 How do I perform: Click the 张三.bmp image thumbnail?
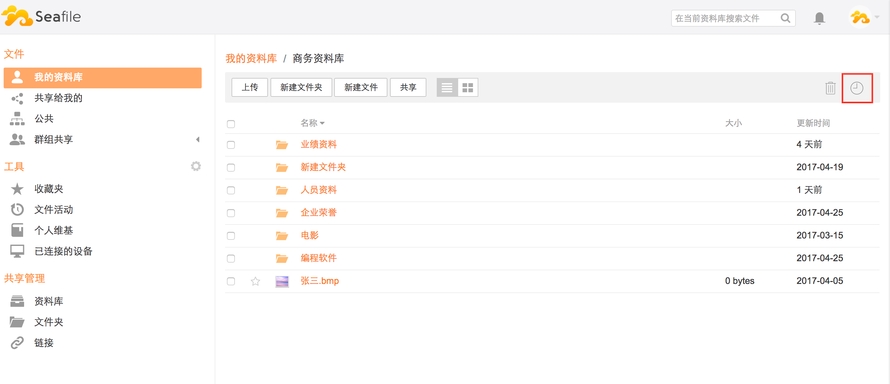coord(282,281)
